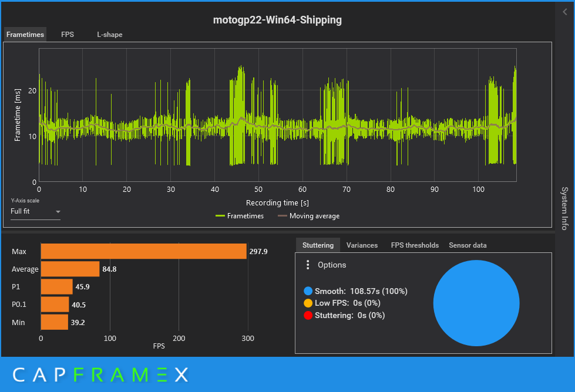The height and width of the screenshot is (392, 575).
Task: Select the L-shape tab
Action: click(110, 35)
